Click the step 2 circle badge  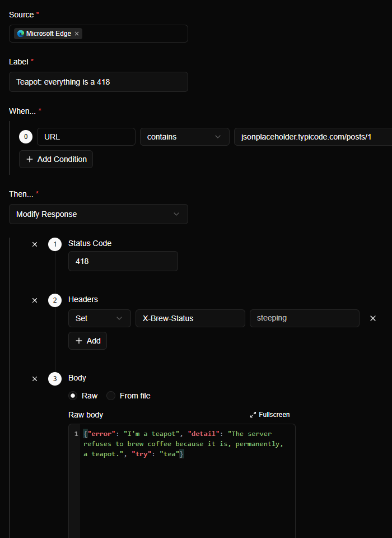(55, 300)
